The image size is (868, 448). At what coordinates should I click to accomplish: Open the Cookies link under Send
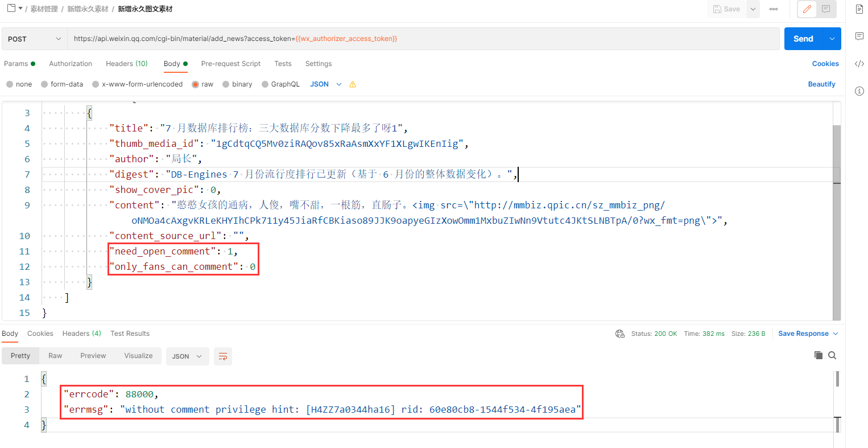825,64
